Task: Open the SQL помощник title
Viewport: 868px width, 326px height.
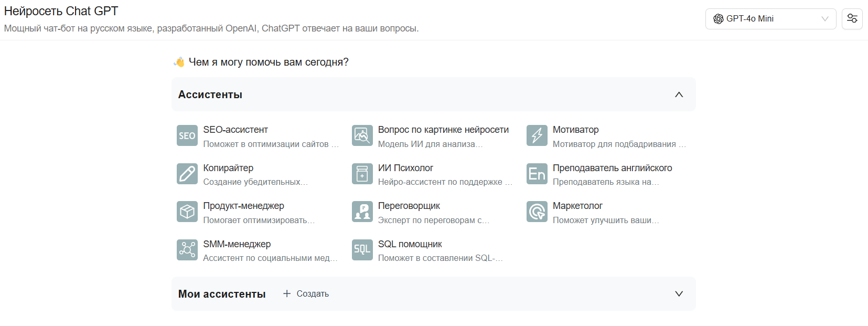Action: point(410,244)
